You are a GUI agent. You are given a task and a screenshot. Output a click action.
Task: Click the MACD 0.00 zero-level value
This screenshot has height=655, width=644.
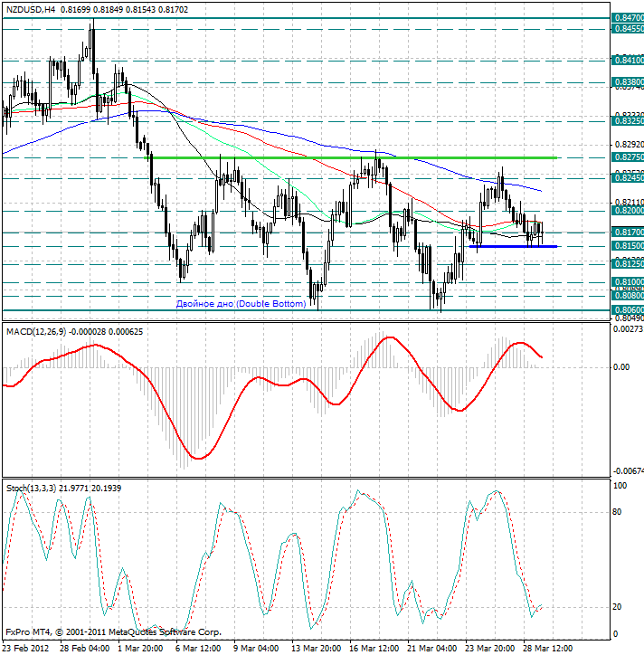(x=621, y=366)
